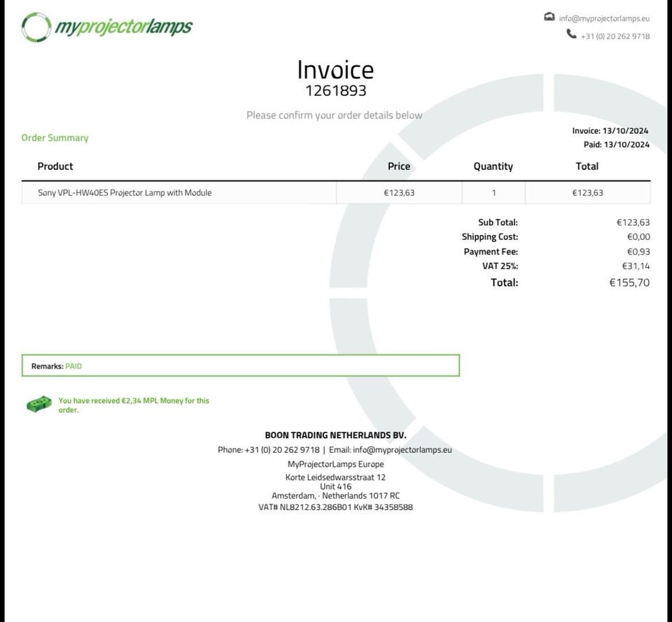Click the Price column header

(x=398, y=167)
